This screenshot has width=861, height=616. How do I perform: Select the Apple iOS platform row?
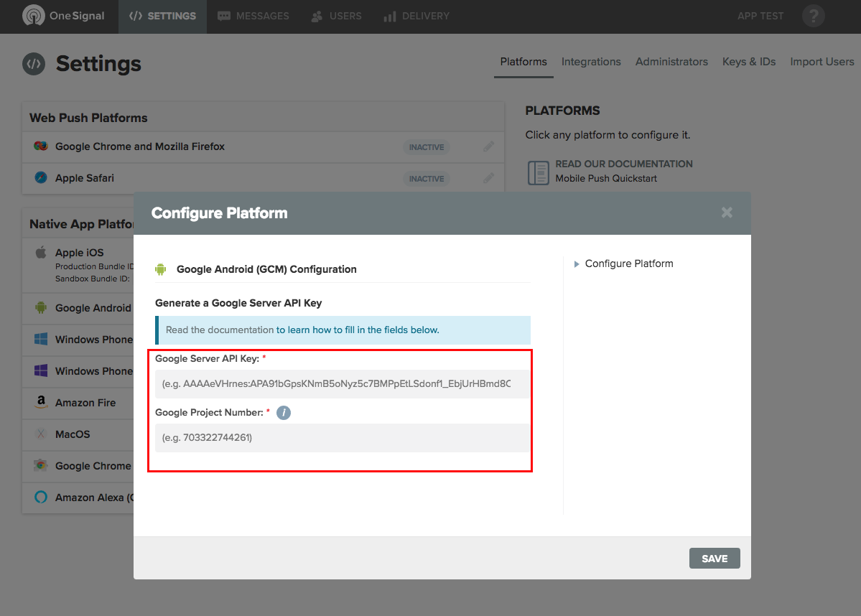click(78, 265)
